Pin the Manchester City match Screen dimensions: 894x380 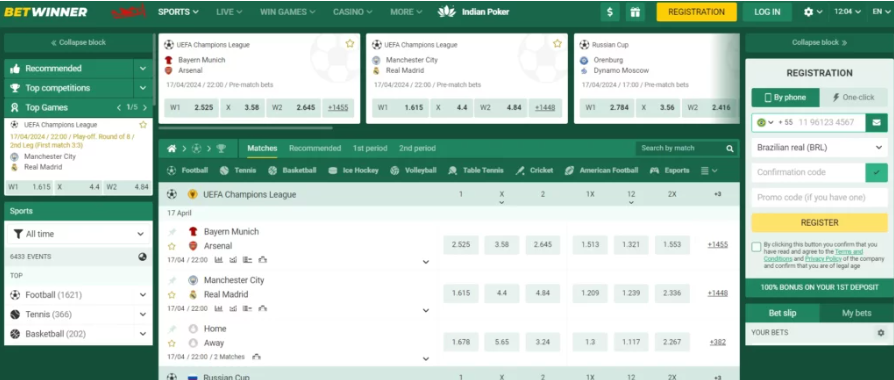[x=172, y=280]
